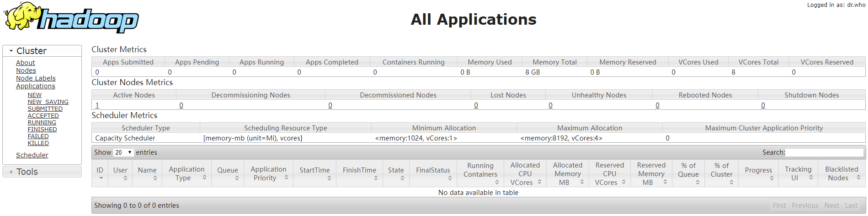Go to Previous page of table
This screenshot has height=216, width=868.
(805, 205)
